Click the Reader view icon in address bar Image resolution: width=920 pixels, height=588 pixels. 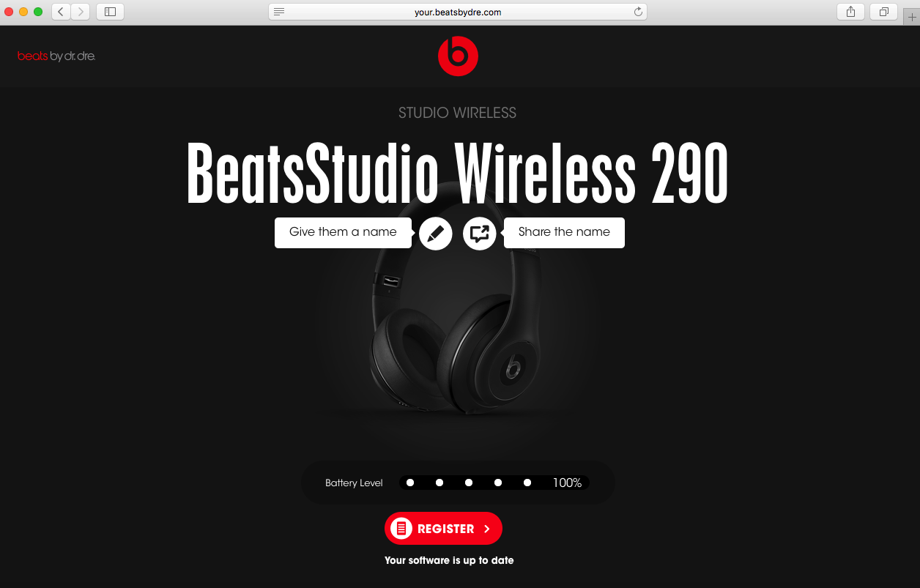pos(279,12)
